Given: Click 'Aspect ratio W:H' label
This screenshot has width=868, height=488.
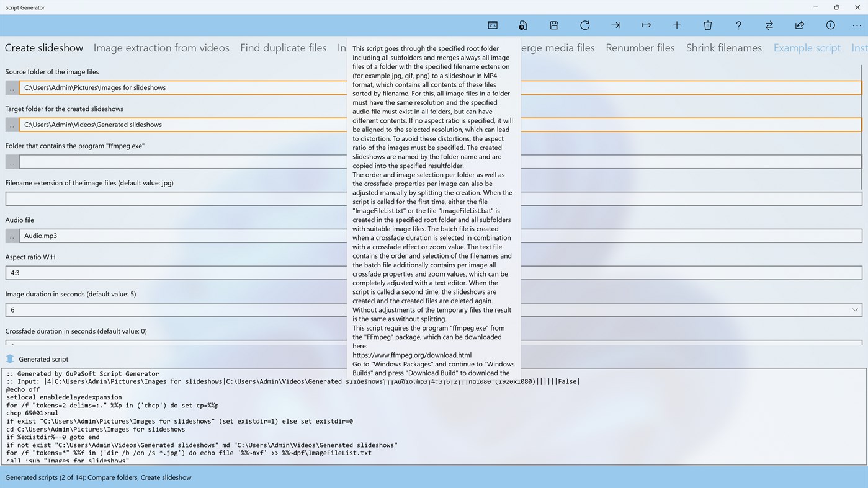Looking at the screenshot, I should tap(30, 257).
